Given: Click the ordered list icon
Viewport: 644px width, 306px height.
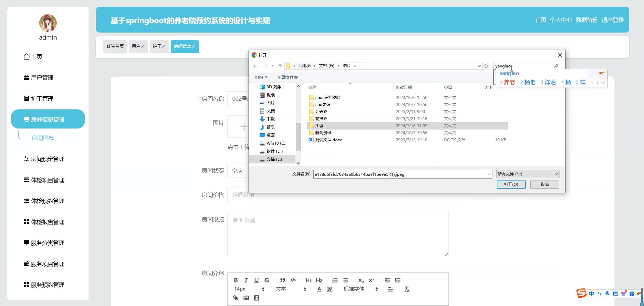Looking at the screenshot, I should 335,280.
